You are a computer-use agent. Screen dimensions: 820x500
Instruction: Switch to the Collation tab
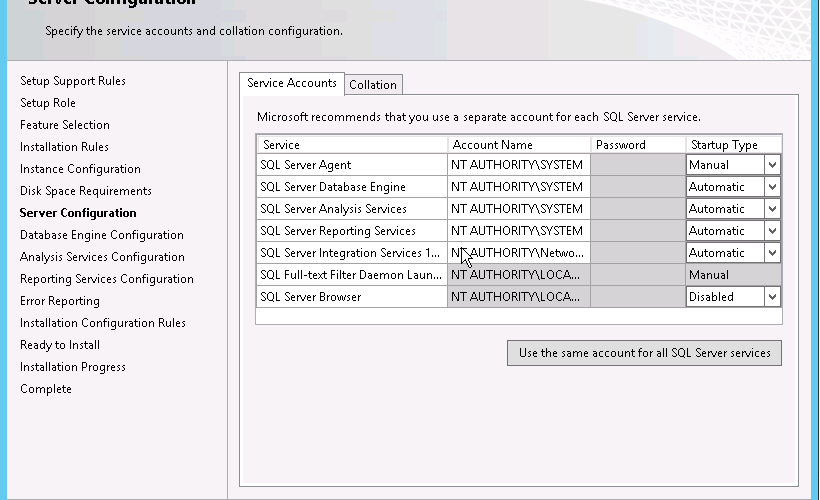pyautogui.click(x=373, y=85)
